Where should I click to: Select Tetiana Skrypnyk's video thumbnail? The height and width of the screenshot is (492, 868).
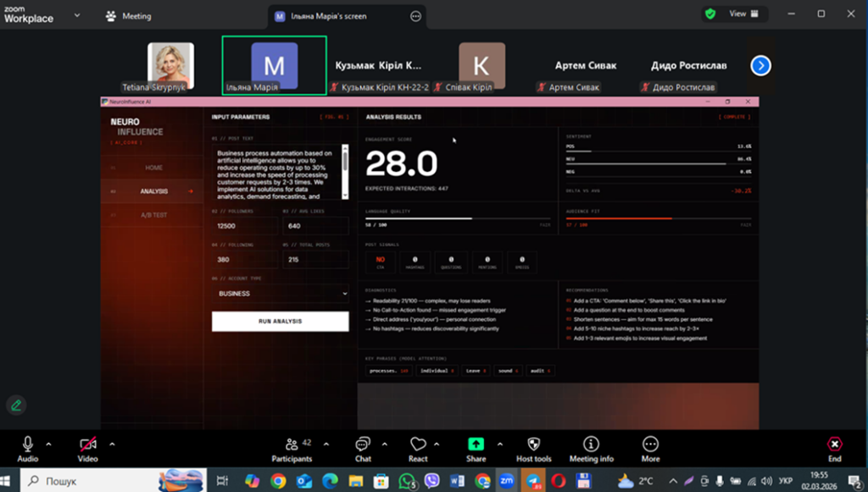pyautogui.click(x=170, y=68)
